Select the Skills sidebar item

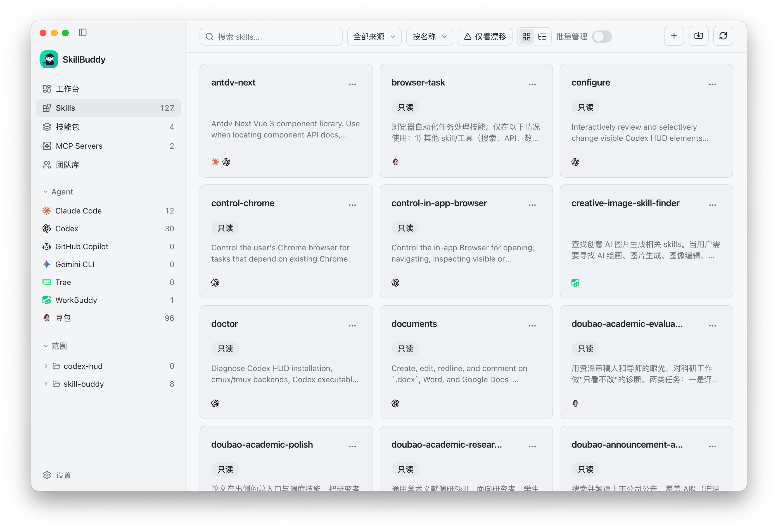pyautogui.click(x=108, y=108)
